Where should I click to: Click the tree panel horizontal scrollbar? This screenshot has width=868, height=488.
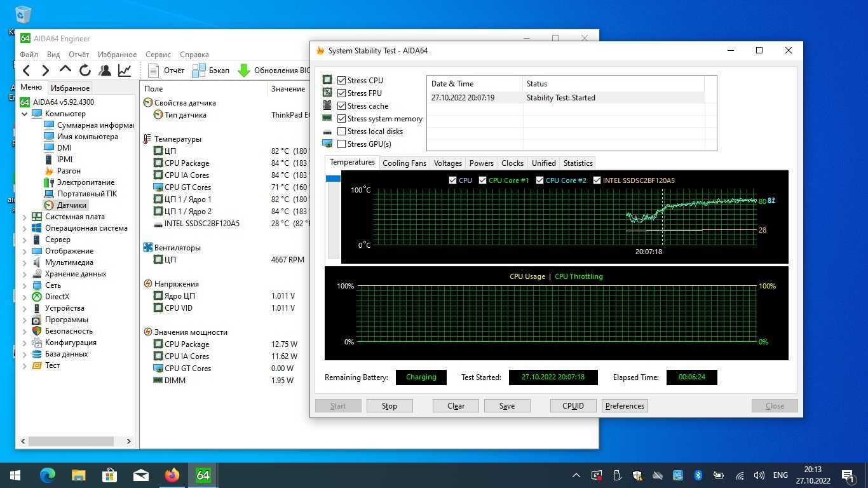[x=75, y=441]
